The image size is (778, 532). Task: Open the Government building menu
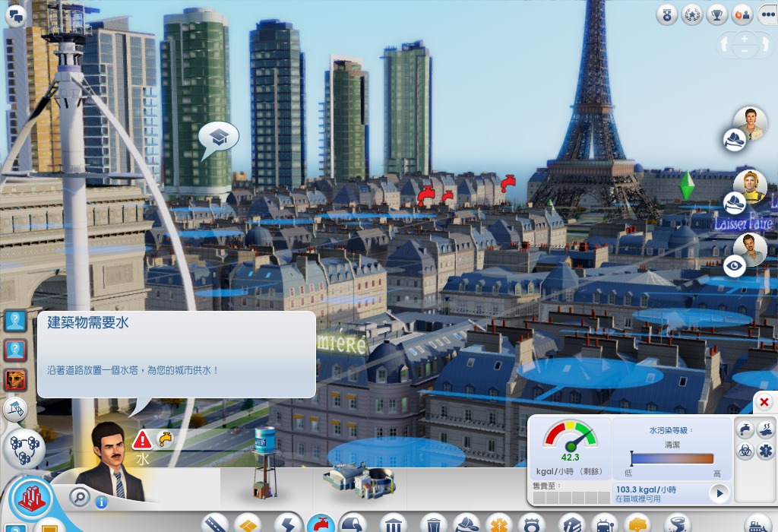pos(393,523)
